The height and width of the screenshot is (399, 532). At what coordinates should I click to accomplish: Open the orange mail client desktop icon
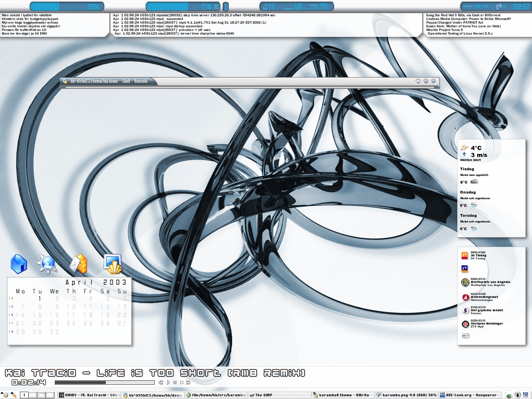click(78, 264)
